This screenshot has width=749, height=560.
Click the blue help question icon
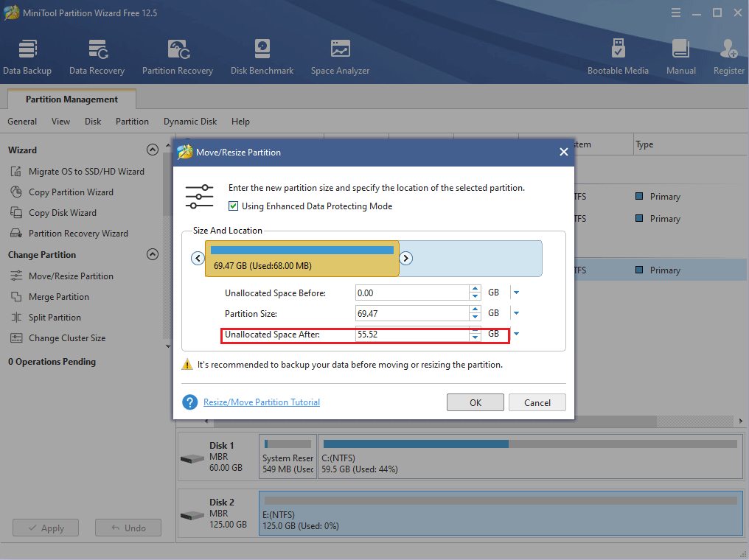click(x=190, y=402)
